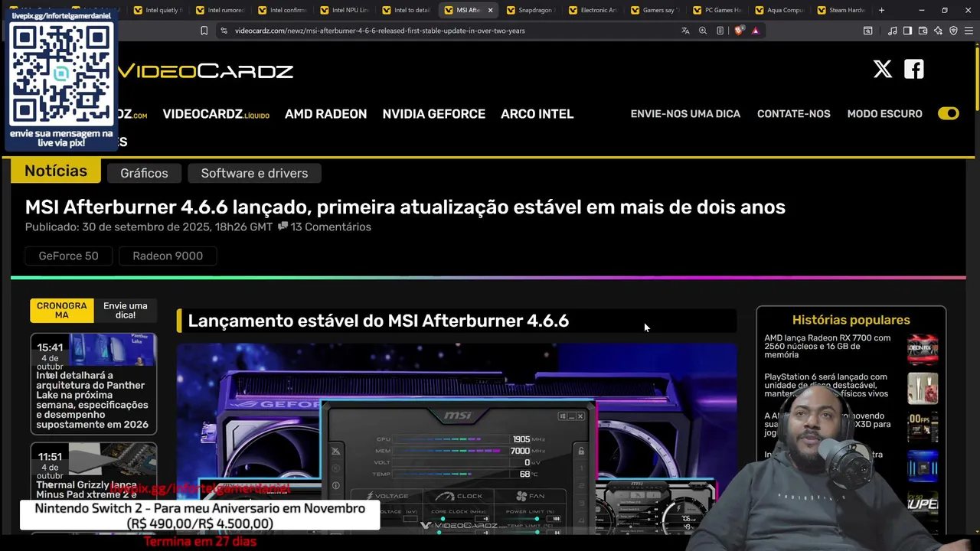The image size is (980, 551).
Task: Click the CONTATE-NOS link
Action: 793,114
